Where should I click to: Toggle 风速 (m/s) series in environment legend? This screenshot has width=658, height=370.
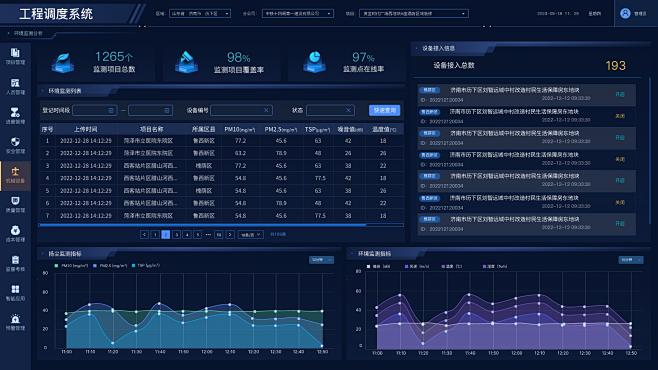pos(417,266)
